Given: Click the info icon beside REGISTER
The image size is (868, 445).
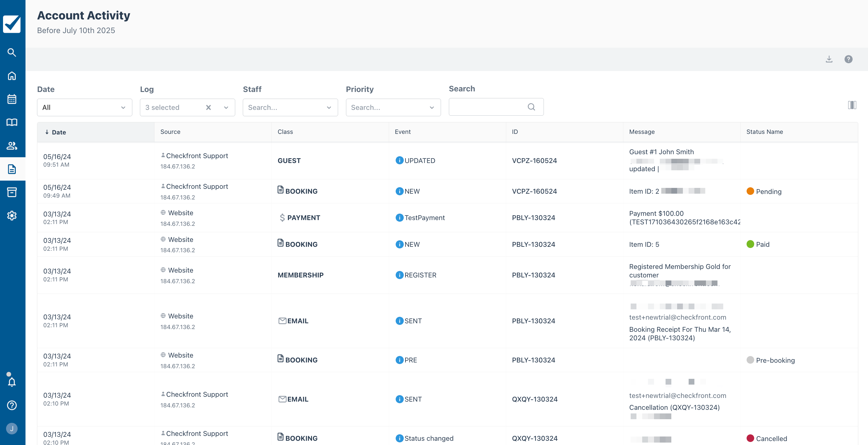Looking at the screenshot, I should 399,275.
